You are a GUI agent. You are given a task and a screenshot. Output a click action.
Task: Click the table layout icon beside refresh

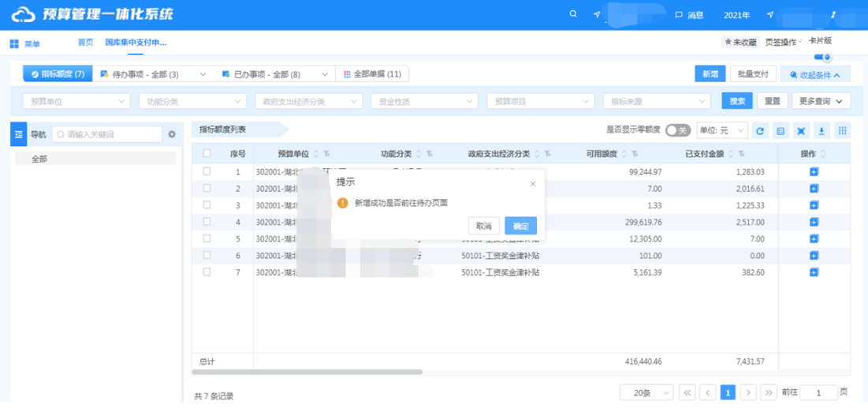coord(780,131)
